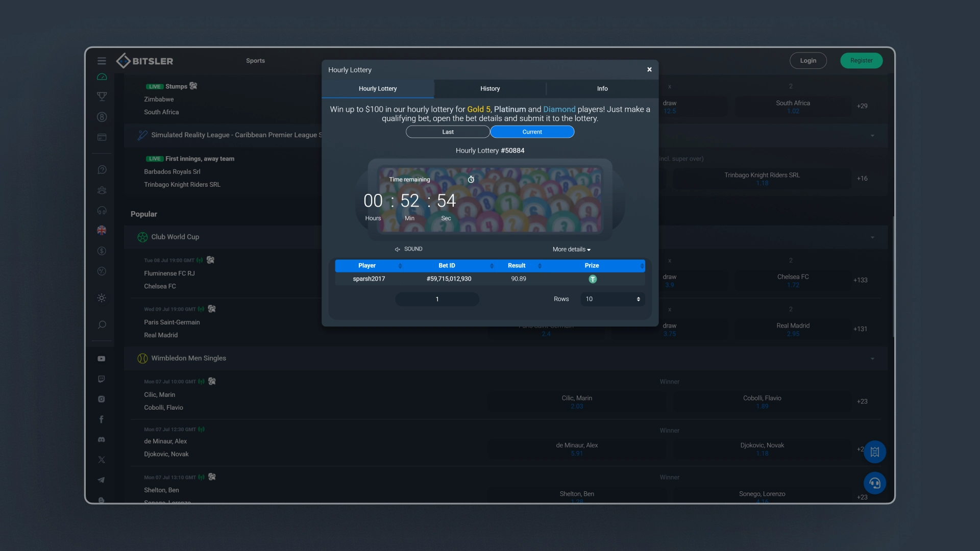This screenshot has height=551, width=980.
Task: Click the stopwatch icon beside Time remaining
Action: tap(471, 180)
